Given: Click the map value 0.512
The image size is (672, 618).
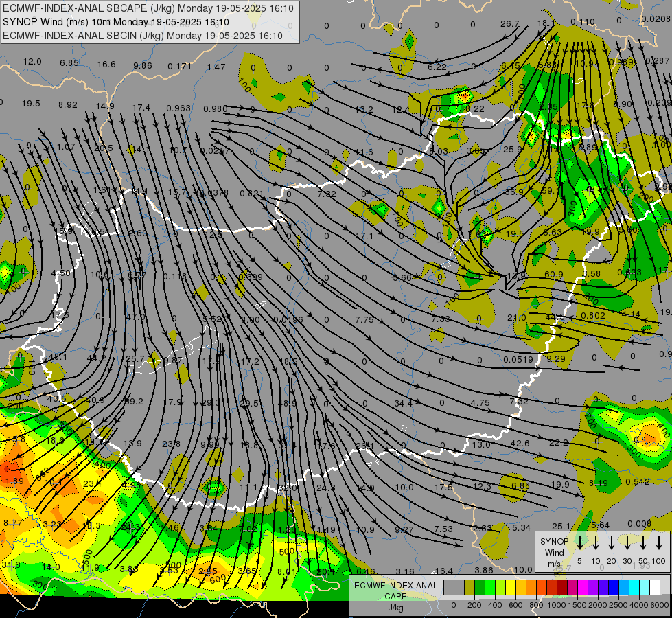Looking at the screenshot, I should coord(638,481).
